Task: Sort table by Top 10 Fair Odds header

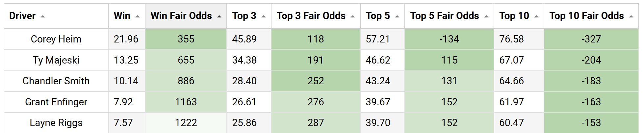Action: click(591, 16)
